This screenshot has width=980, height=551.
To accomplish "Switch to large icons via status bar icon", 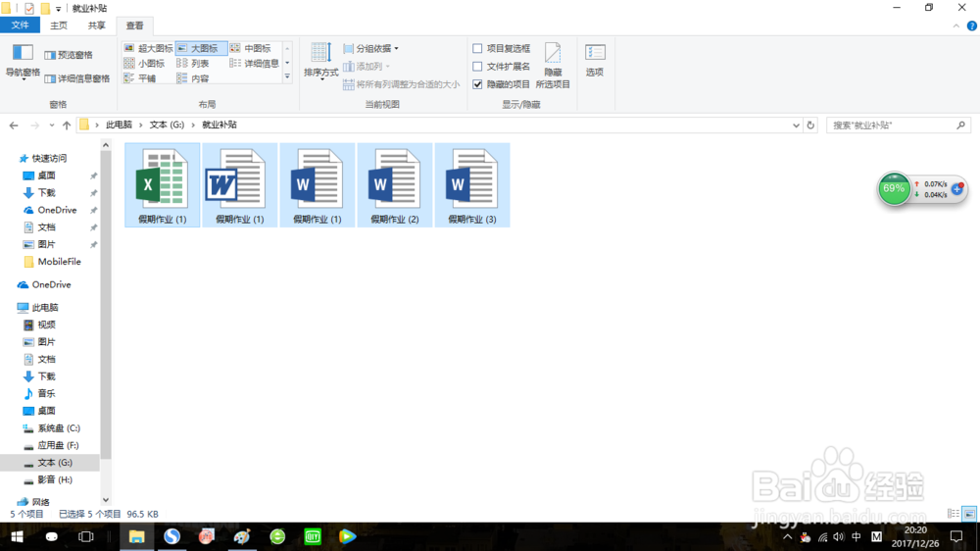I will tap(969, 514).
